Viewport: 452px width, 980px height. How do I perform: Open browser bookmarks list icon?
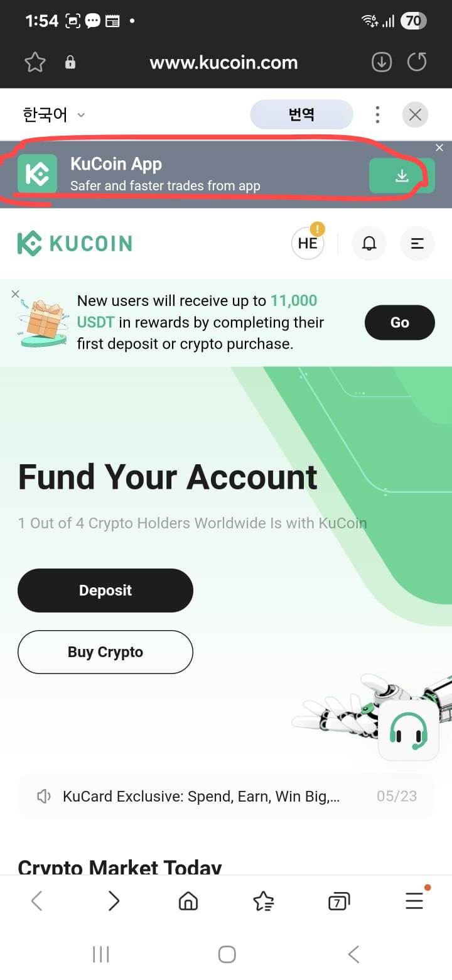point(263,901)
